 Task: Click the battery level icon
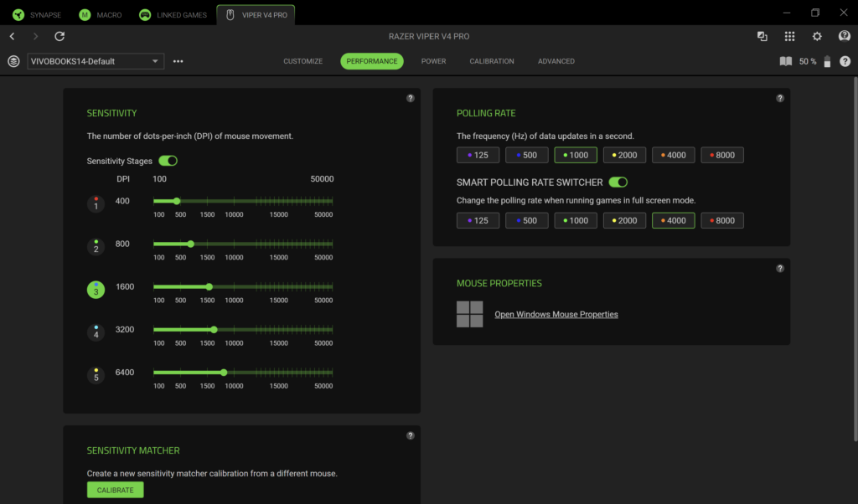(x=827, y=61)
